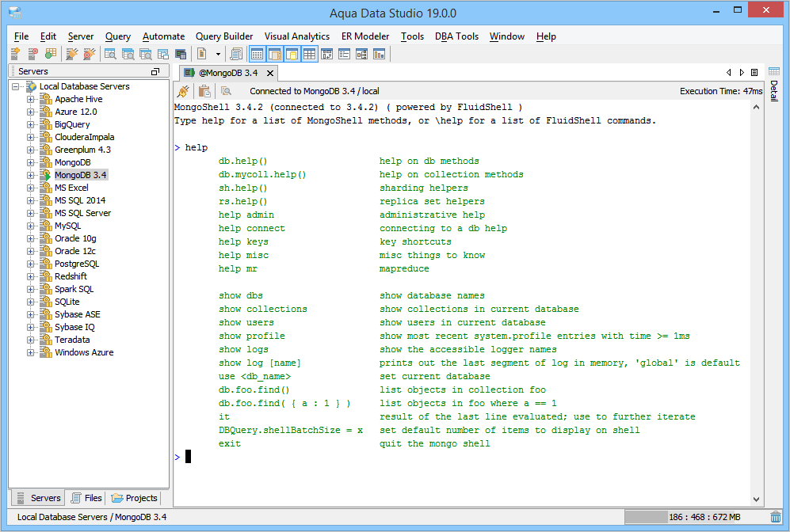Click the third query window magnifier icon

146,54
